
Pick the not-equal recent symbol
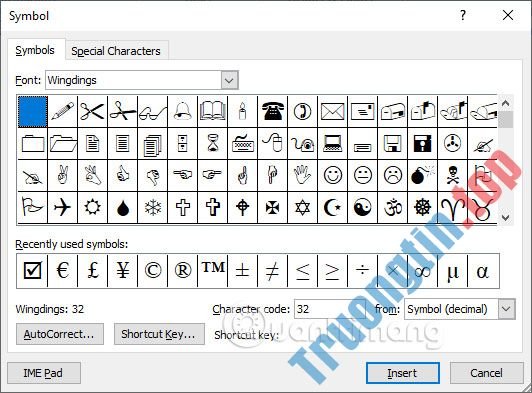pos(272,271)
